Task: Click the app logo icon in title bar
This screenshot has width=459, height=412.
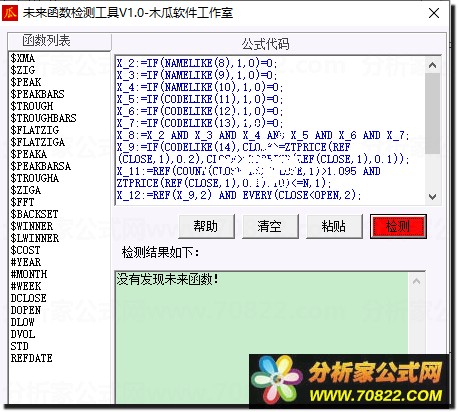Action: pos(10,13)
